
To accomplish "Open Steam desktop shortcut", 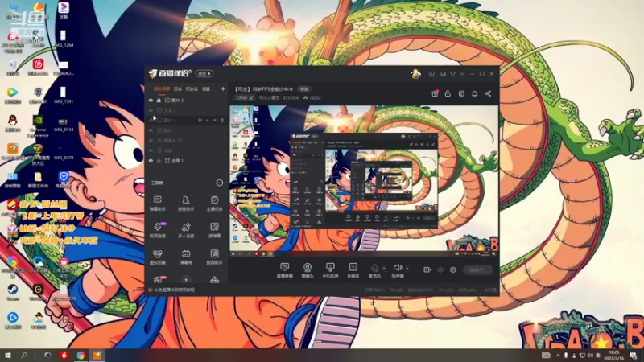I will point(12,292).
